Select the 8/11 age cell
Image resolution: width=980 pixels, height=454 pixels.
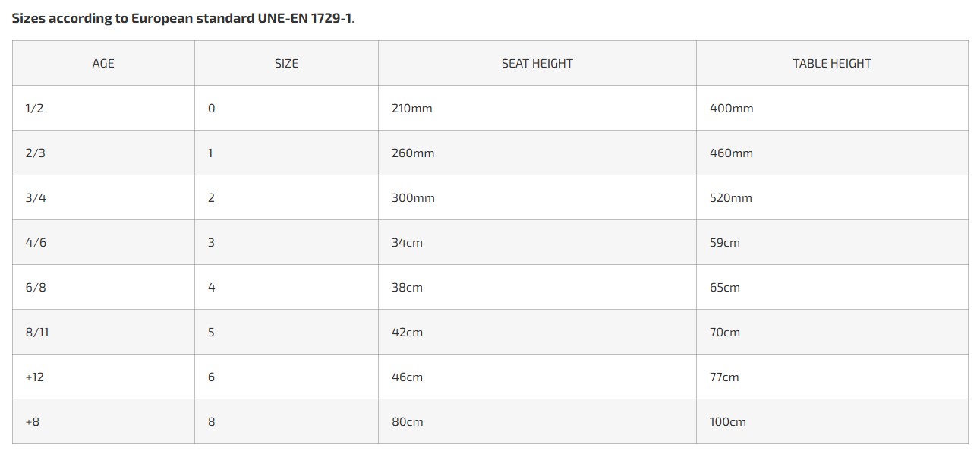37,333
